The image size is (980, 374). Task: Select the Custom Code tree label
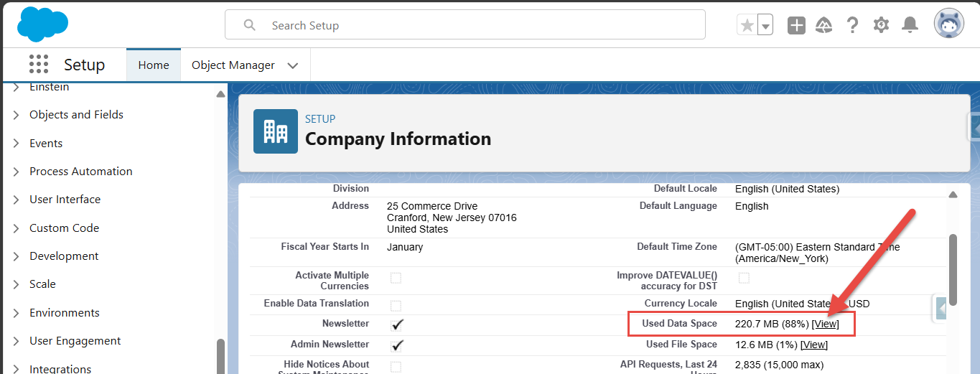[x=64, y=228]
